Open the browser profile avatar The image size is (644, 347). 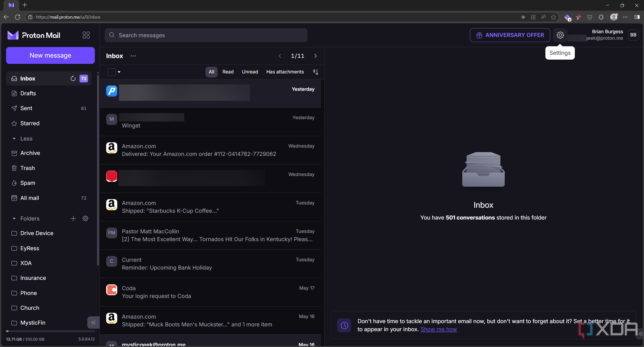614,17
